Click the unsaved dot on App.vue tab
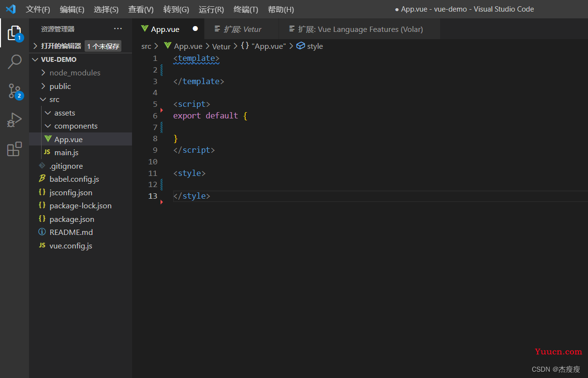 (x=195, y=29)
